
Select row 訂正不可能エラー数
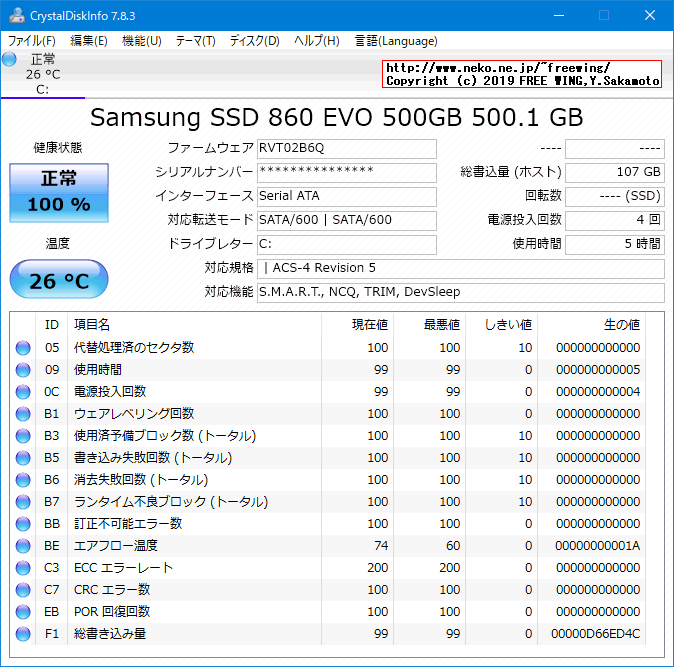coord(328,524)
